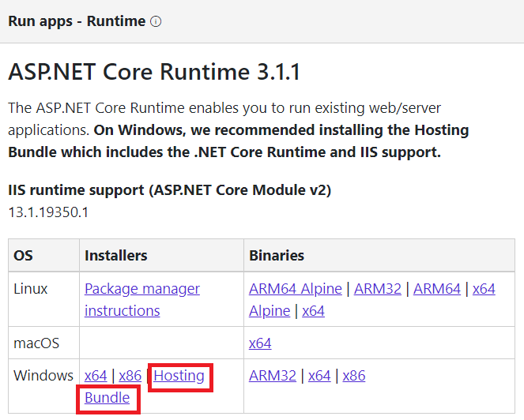Click the ASP.NET Core Runtime 3.1.1 heading
Image resolution: width=524 pixels, height=420 pixels.
[x=153, y=72]
